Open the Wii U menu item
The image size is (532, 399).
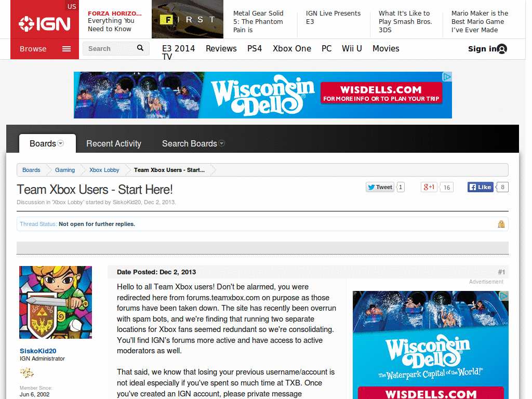tap(352, 48)
